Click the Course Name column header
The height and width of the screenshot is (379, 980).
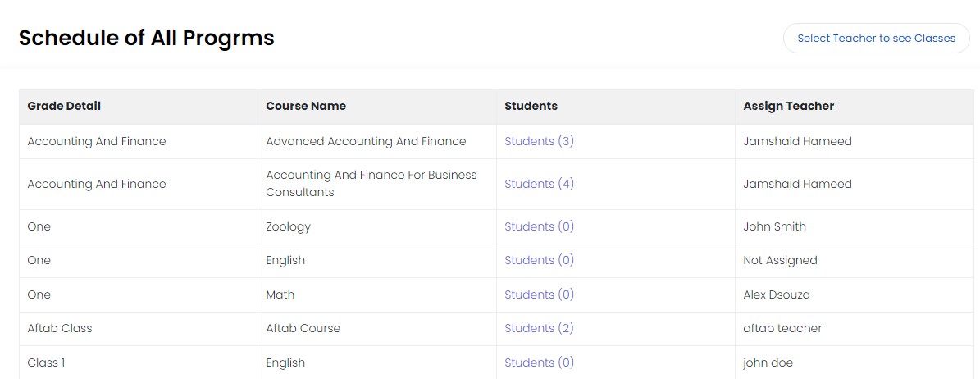306,106
